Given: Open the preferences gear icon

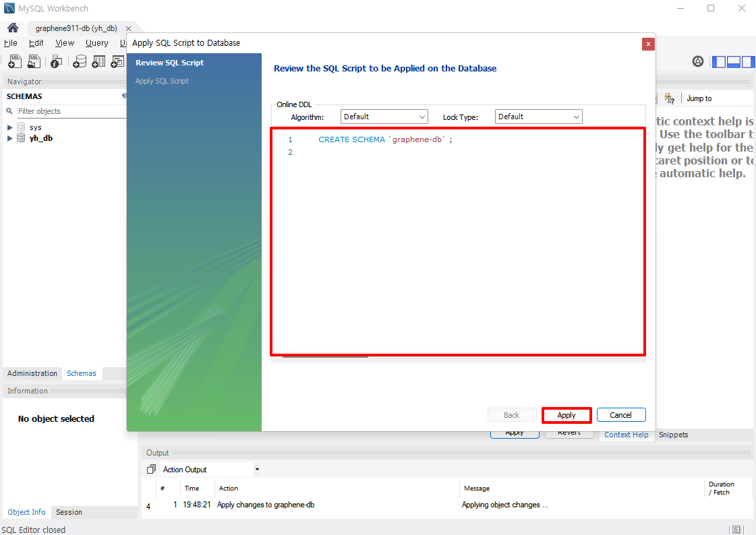Looking at the screenshot, I should [697, 61].
